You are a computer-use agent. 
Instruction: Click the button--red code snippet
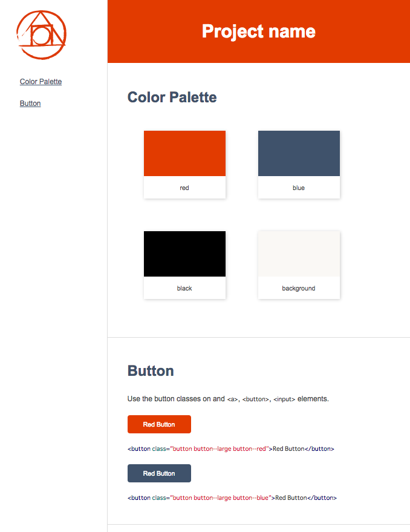tap(230, 448)
